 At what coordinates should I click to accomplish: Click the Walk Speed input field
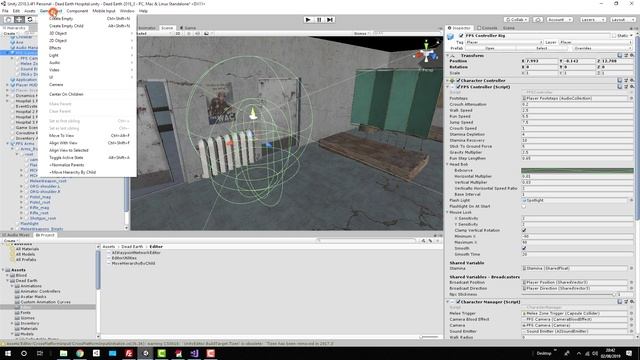click(x=578, y=110)
